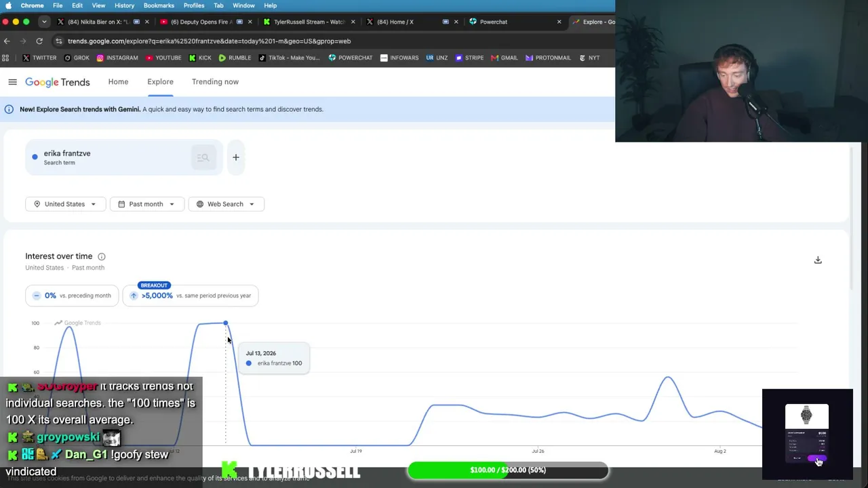Open the Profiles menu

194,5
